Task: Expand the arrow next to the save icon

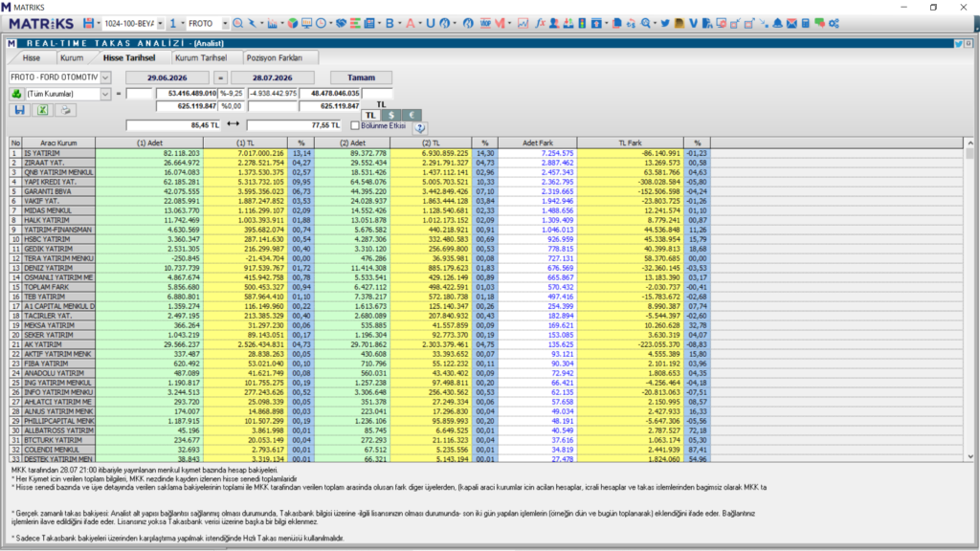Action: click(x=99, y=23)
